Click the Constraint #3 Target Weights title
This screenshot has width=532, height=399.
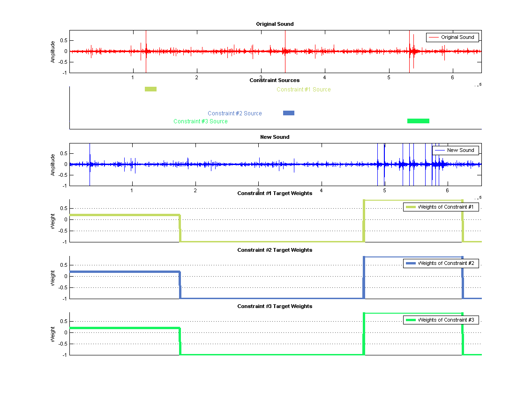click(x=275, y=306)
